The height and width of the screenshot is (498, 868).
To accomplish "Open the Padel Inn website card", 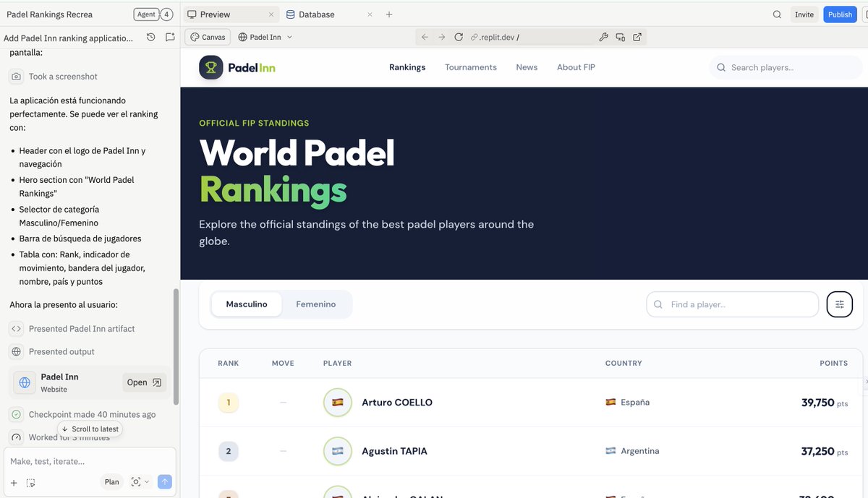I will (x=90, y=382).
